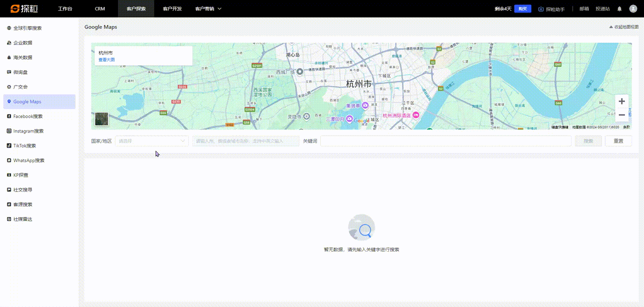Click the 集贤亭 map marker
This screenshot has height=307, width=644.
pyautogui.click(x=365, y=106)
